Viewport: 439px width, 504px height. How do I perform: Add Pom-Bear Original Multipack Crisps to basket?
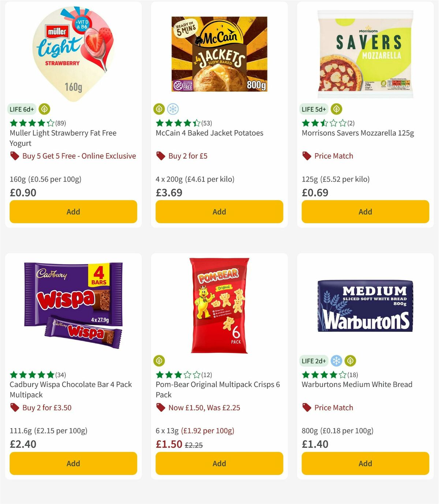[219, 463]
